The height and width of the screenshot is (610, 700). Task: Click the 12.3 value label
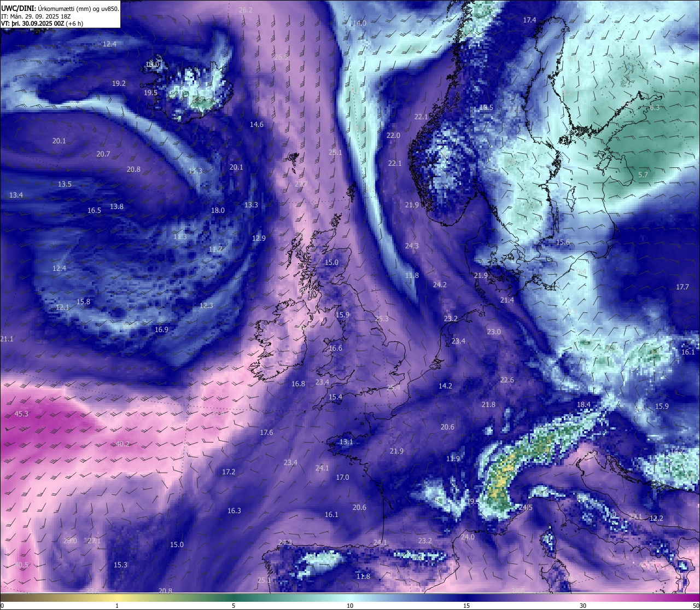[x=206, y=306]
